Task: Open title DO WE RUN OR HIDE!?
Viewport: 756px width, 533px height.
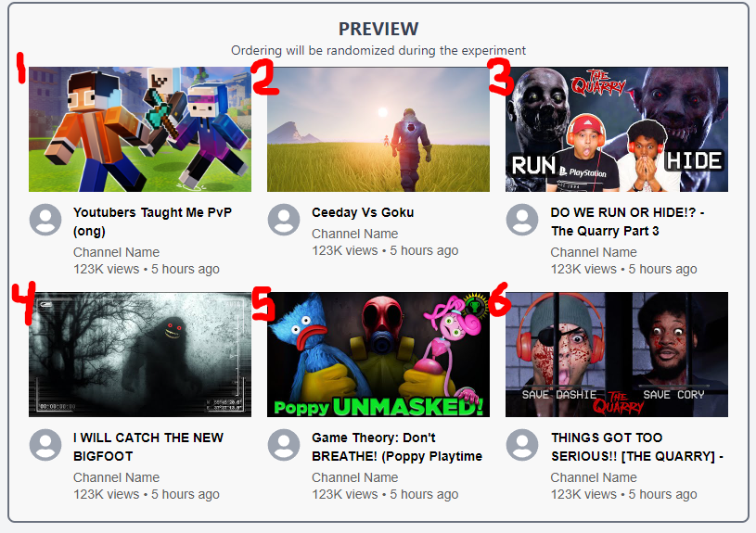Action: [x=627, y=222]
